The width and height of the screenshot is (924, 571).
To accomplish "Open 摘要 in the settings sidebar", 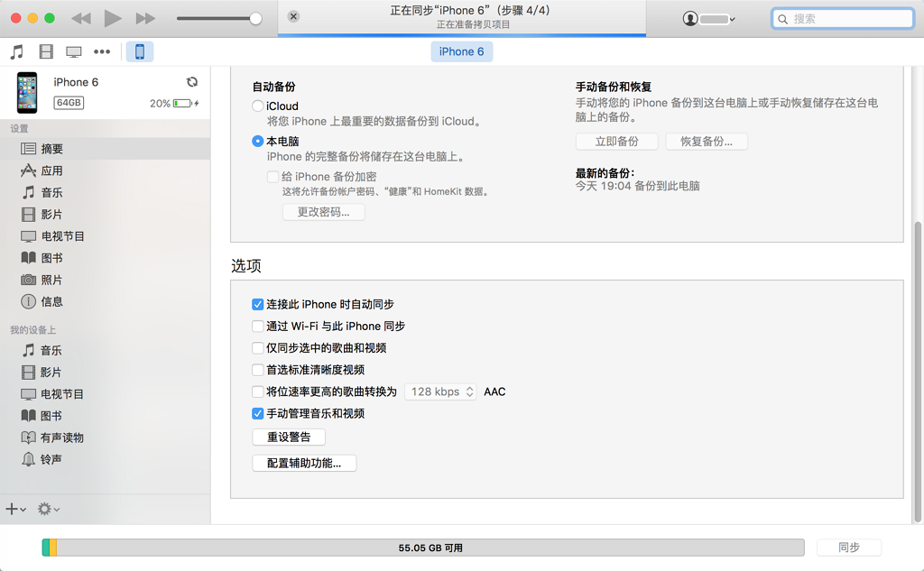I will point(105,149).
